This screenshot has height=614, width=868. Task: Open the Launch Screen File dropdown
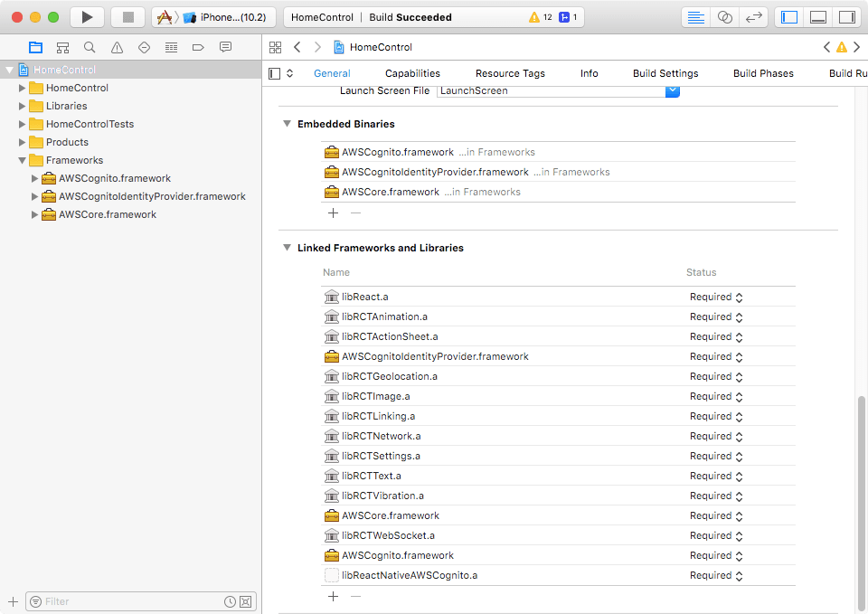[672, 91]
